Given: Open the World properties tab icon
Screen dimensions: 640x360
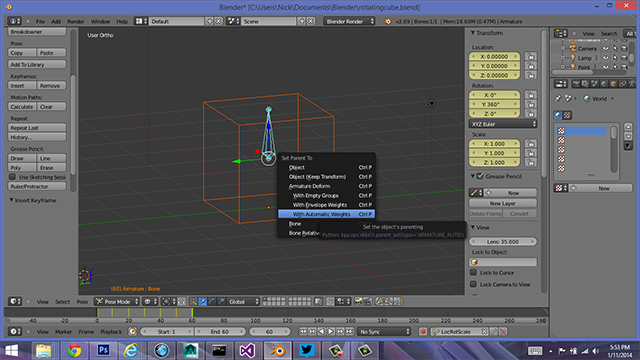Looking at the screenshot, I should point(604,84).
